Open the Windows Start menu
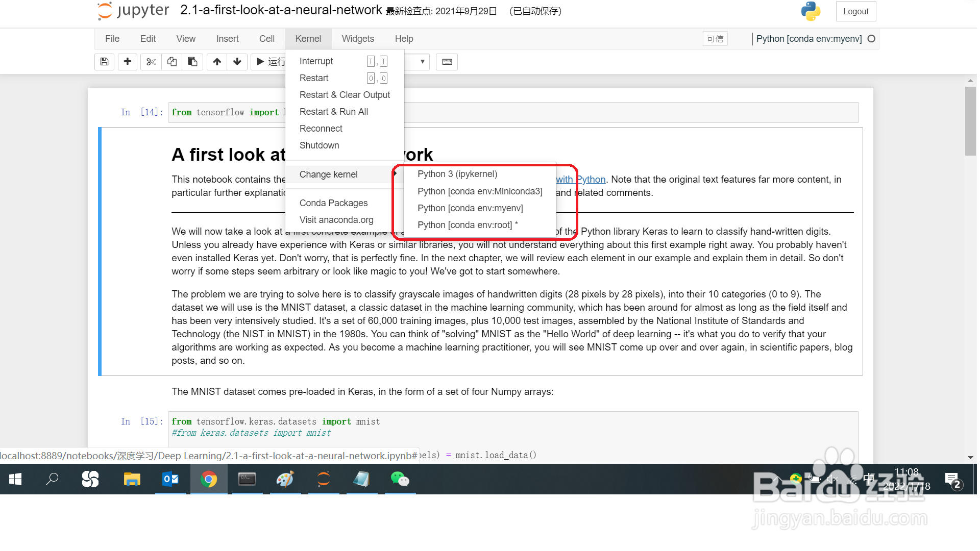Screen dimensions: 980x551 point(15,479)
